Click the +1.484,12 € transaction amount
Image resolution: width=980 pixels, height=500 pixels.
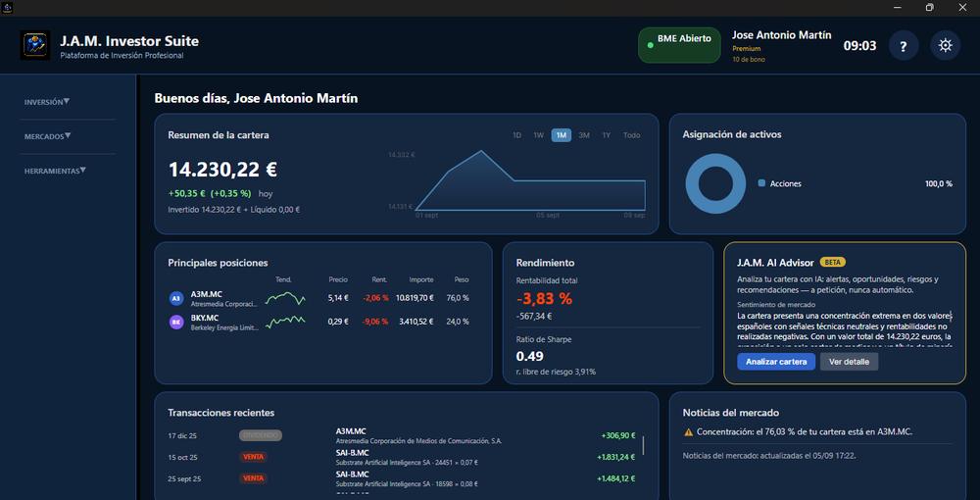(x=615, y=478)
